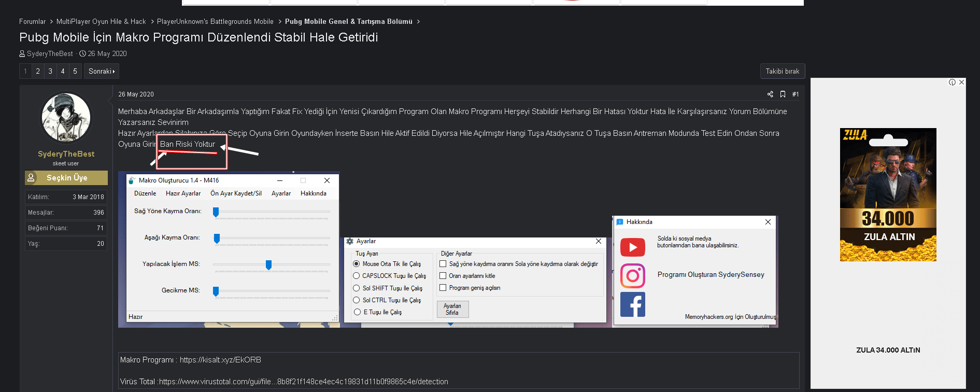Select CAPSLOCK Tuşu İle Çalış radio
Viewport: 980px width, 392px height.
tap(357, 276)
